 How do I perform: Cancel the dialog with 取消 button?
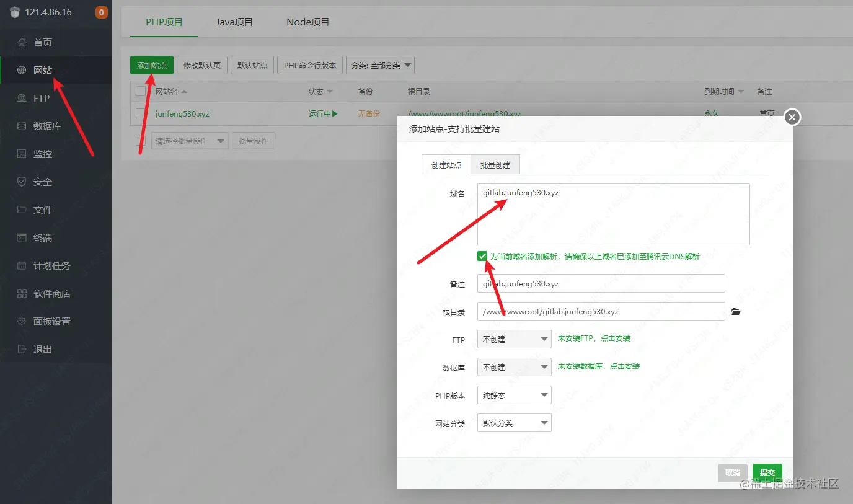click(x=733, y=472)
